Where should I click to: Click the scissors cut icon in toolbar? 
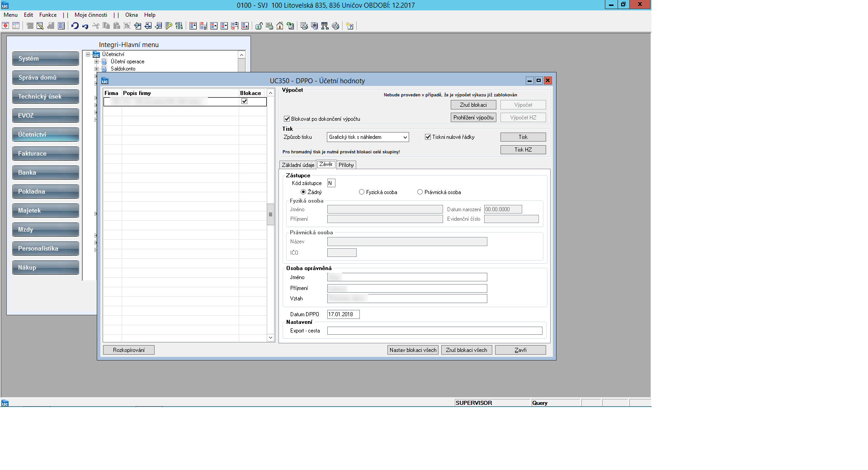pyautogui.click(x=96, y=26)
